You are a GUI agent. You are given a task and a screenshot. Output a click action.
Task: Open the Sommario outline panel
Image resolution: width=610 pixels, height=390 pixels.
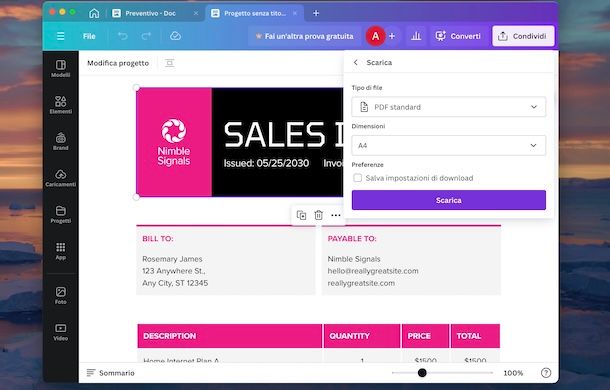click(x=110, y=373)
